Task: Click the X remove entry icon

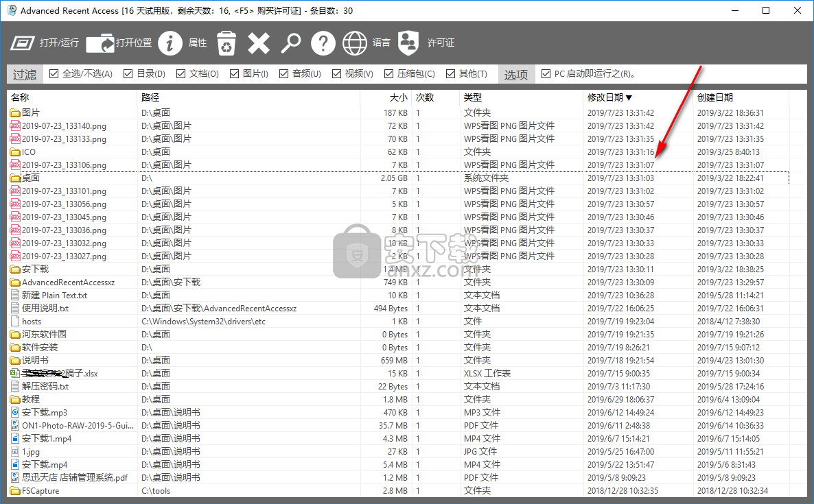Action: (259, 43)
